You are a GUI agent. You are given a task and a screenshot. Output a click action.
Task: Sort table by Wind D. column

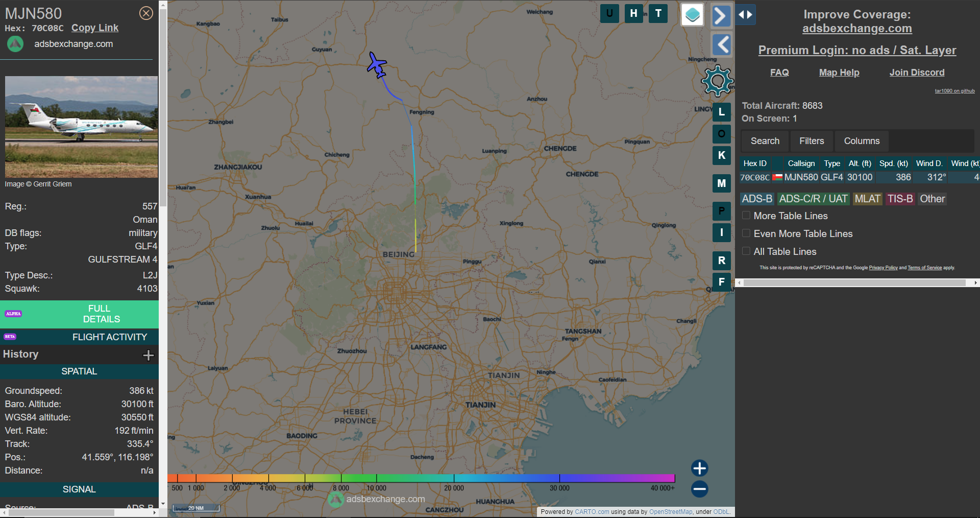929,163
